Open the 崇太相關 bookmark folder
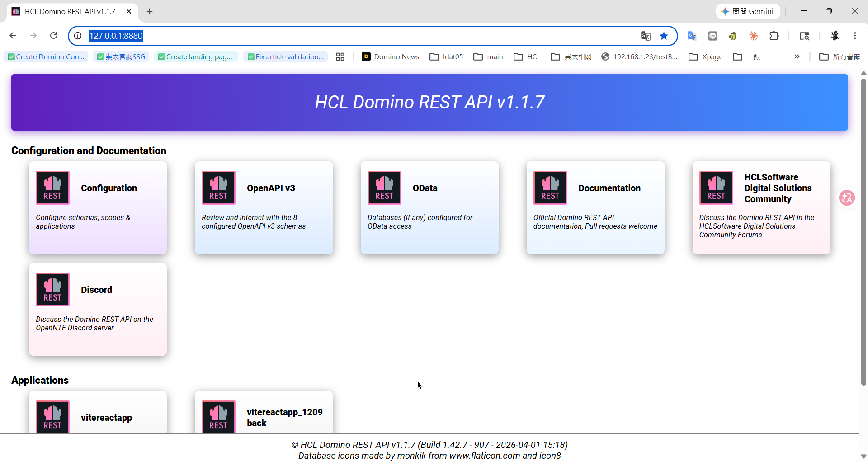The height and width of the screenshot is (461, 868). pyautogui.click(x=571, y=56)
